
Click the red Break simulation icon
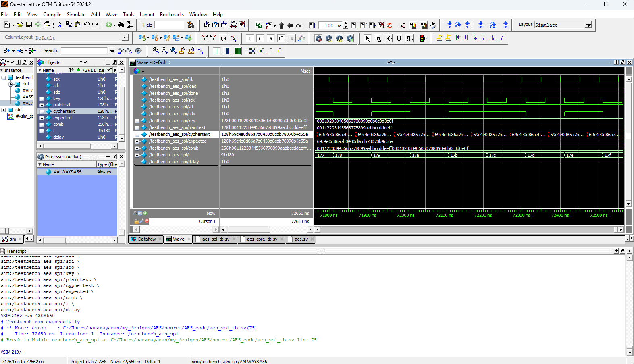(x=390, y=25)
